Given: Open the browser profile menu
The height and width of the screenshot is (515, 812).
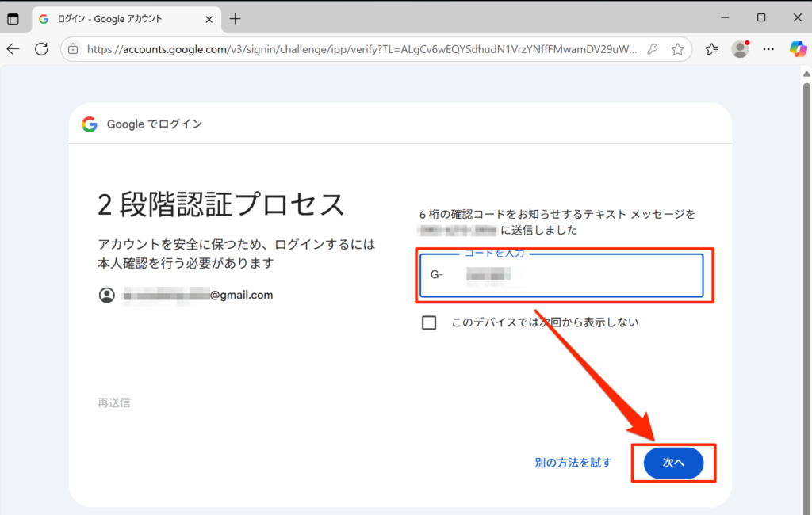Looking at the screenshot, I should point(740,49).
